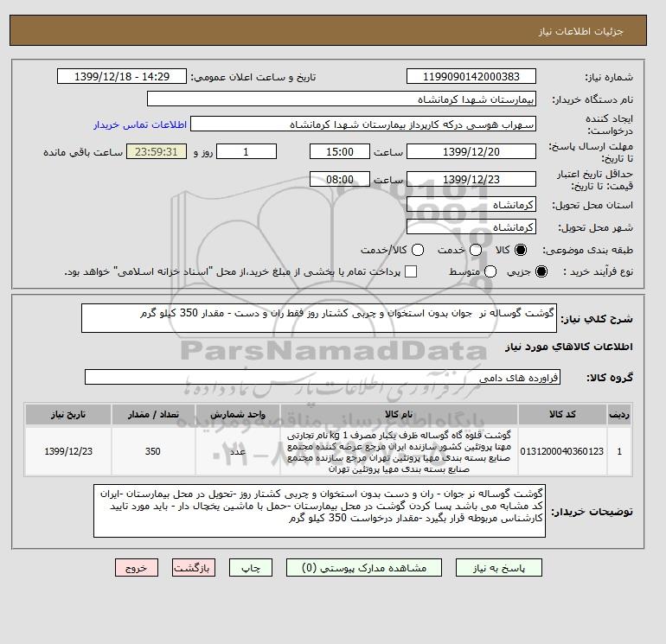Viewport: 666px width, 644px height.
Task: Click the تعداد / مقدار column header
Action: click(x=153, y=414)
